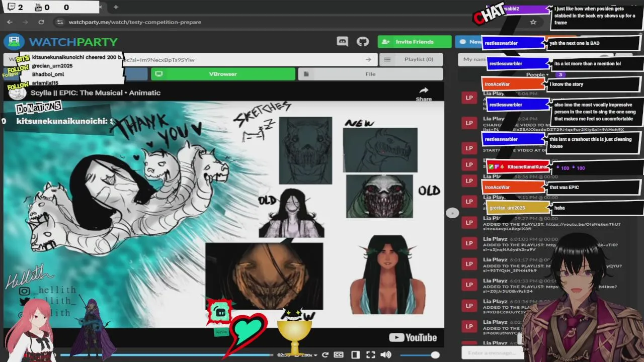644x362 pixels.
Task: Click the Playlist list icon
Action: click(387, 59)
